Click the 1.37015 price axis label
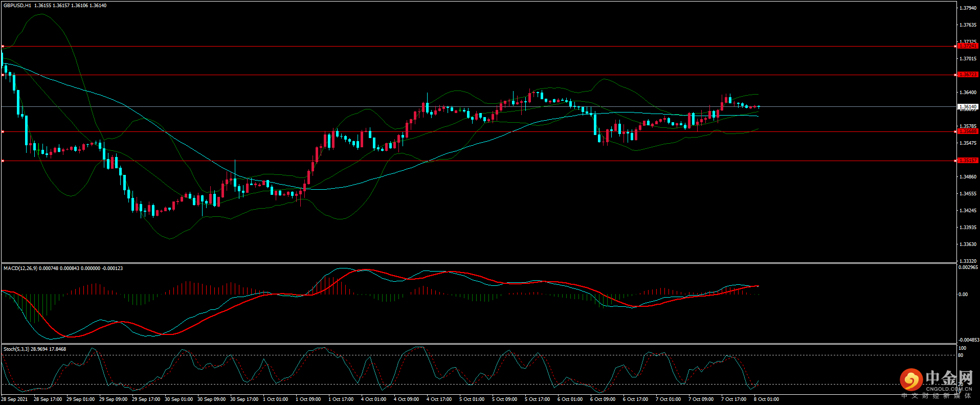 pyautogui.click(x=968, y=59)
